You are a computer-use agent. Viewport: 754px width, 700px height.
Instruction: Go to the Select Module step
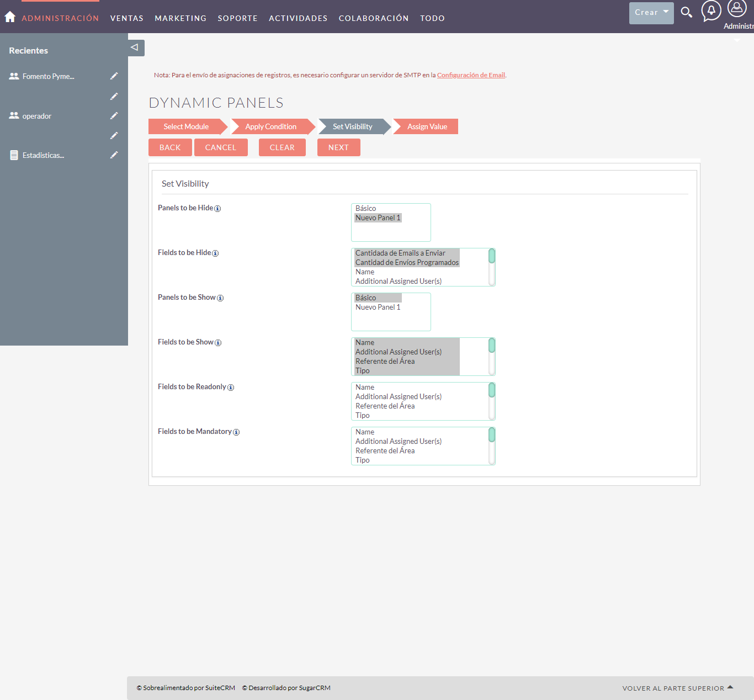[186, 126]
